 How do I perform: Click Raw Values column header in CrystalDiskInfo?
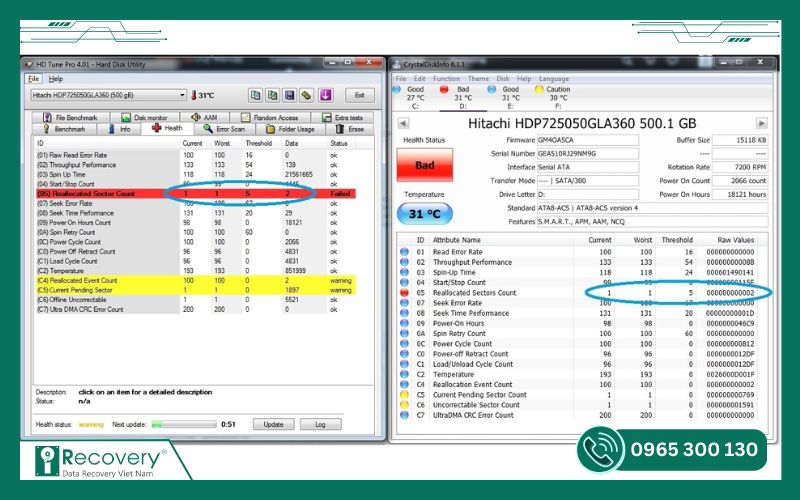[735, 240]
